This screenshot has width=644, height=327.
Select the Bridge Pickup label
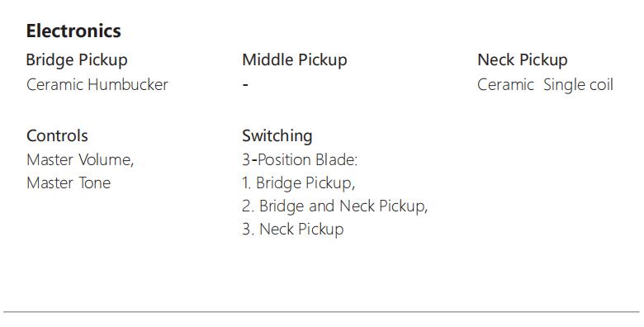click(77, 60)
